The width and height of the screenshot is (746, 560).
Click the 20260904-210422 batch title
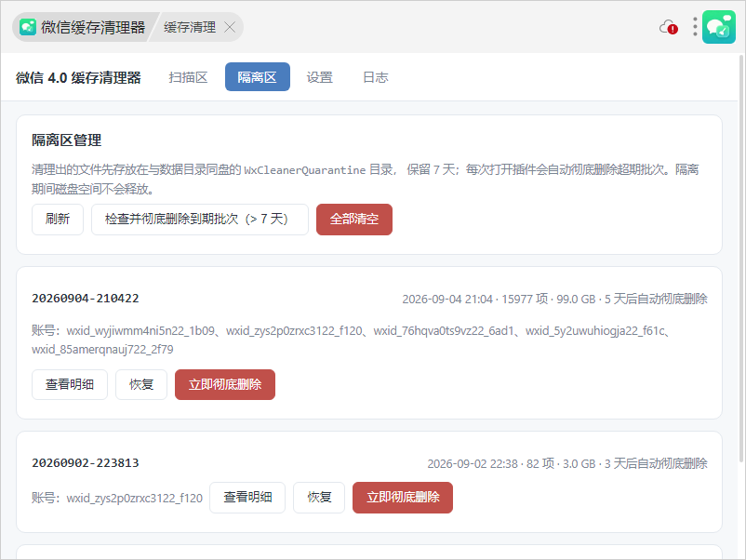(86, 299)
